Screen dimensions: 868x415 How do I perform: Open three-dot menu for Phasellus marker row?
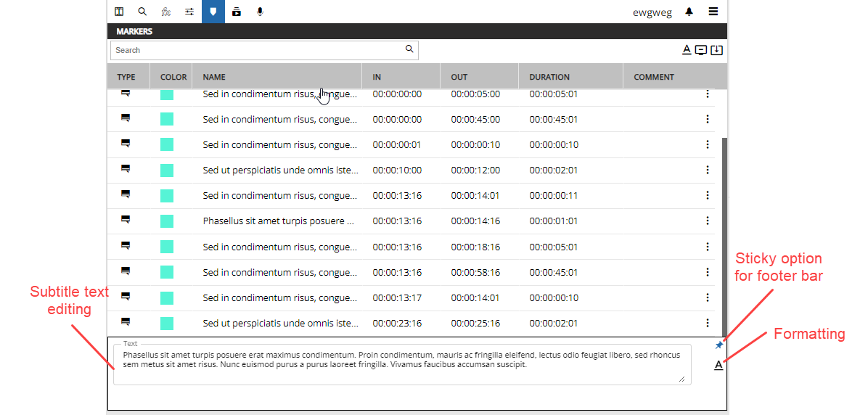point(708,221)
